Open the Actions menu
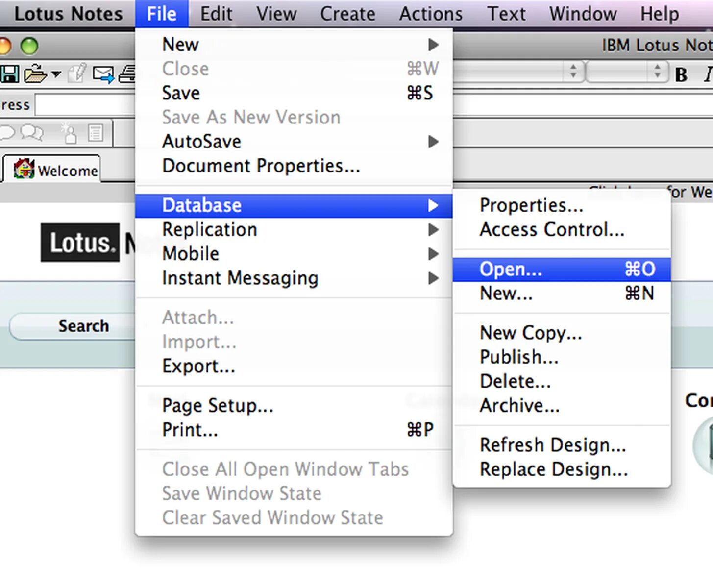This screenshot has width=713, height=588. (431, 14)
